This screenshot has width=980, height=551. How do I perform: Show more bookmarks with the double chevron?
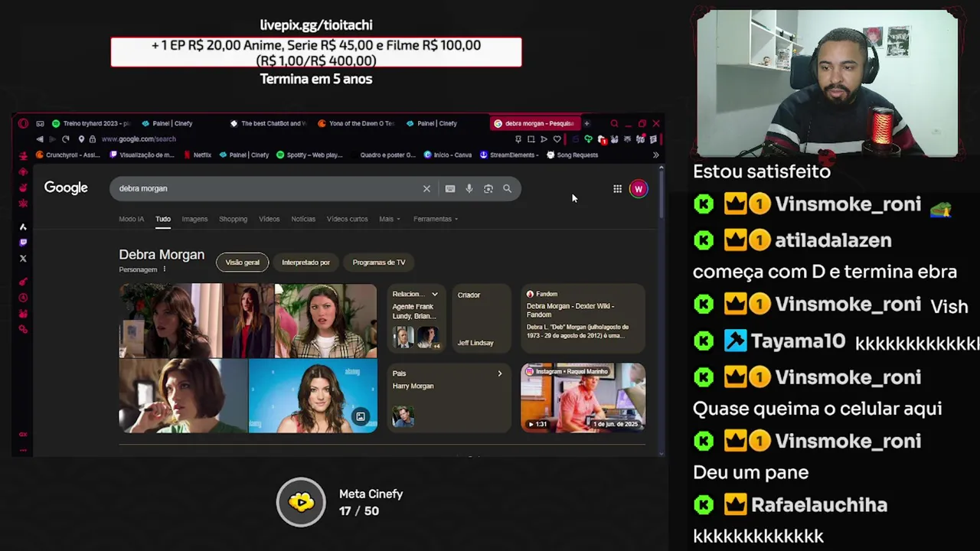tap(655, 155)
